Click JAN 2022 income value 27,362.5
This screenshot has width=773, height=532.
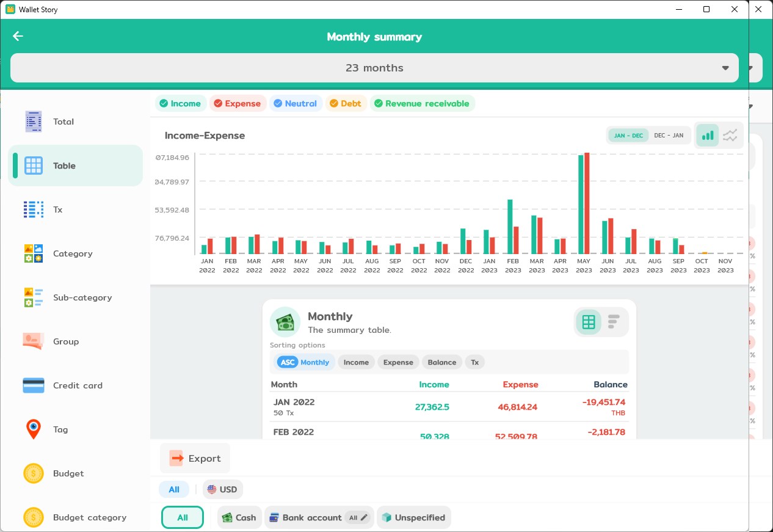coord(432,407)
